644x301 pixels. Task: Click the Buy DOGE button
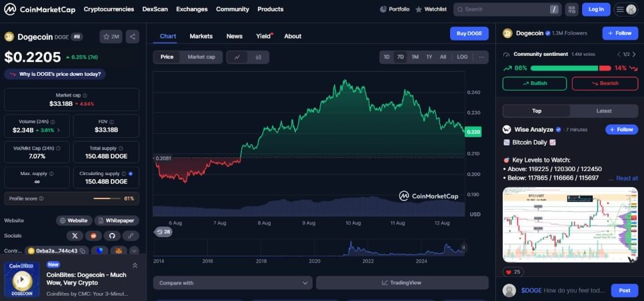point(469,33)
